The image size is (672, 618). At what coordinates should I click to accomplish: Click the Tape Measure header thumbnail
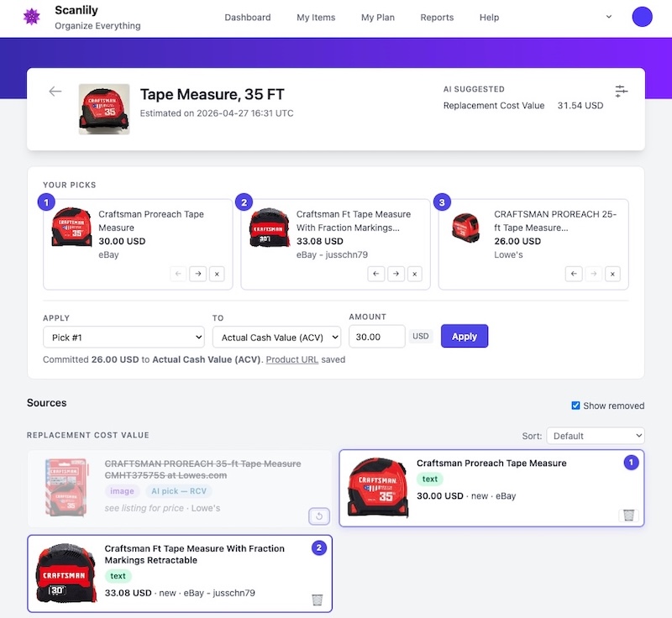(x=104, y=109)
